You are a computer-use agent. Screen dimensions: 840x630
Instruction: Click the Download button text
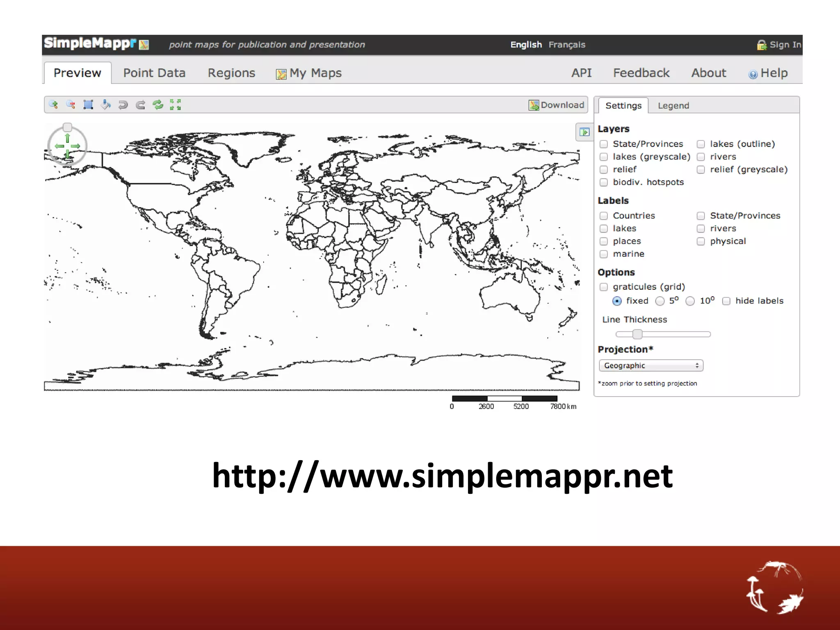tap(562, 105)
